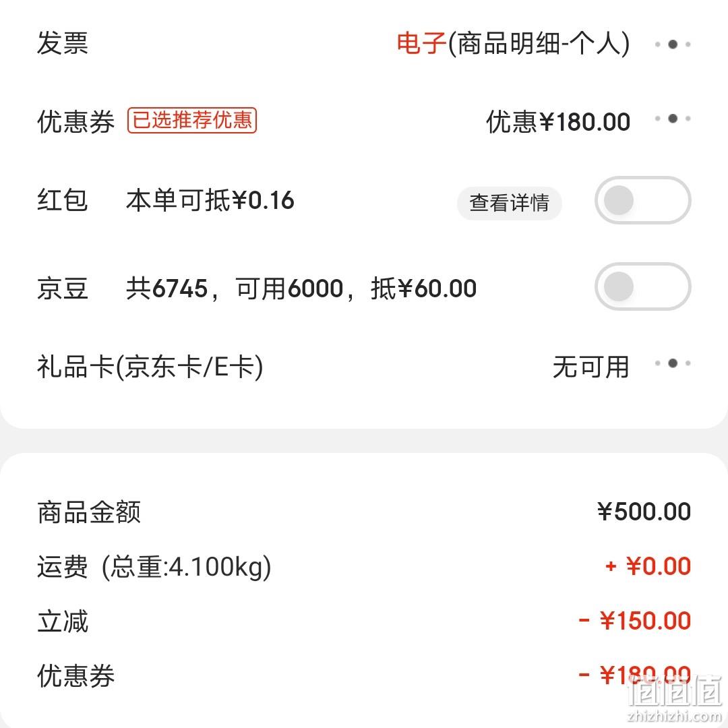Tap the 优惠券 -¥180.00 summary row
The width and height of the screenshot is (728, 728).
(364, 675)
